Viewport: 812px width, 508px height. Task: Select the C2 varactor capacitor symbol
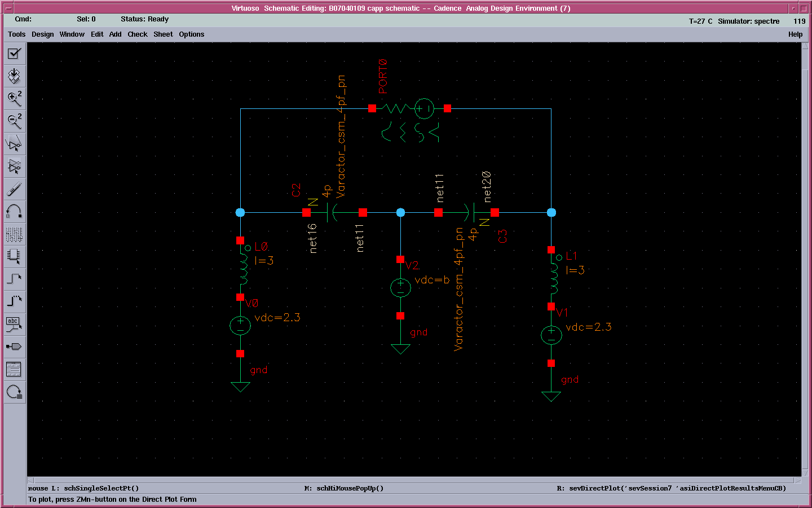334,212
